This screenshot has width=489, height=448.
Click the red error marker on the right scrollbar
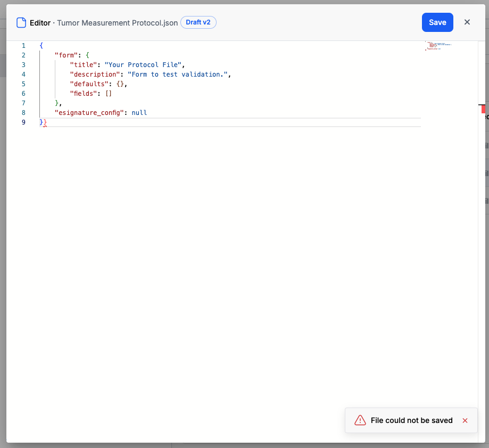(483, 109)
